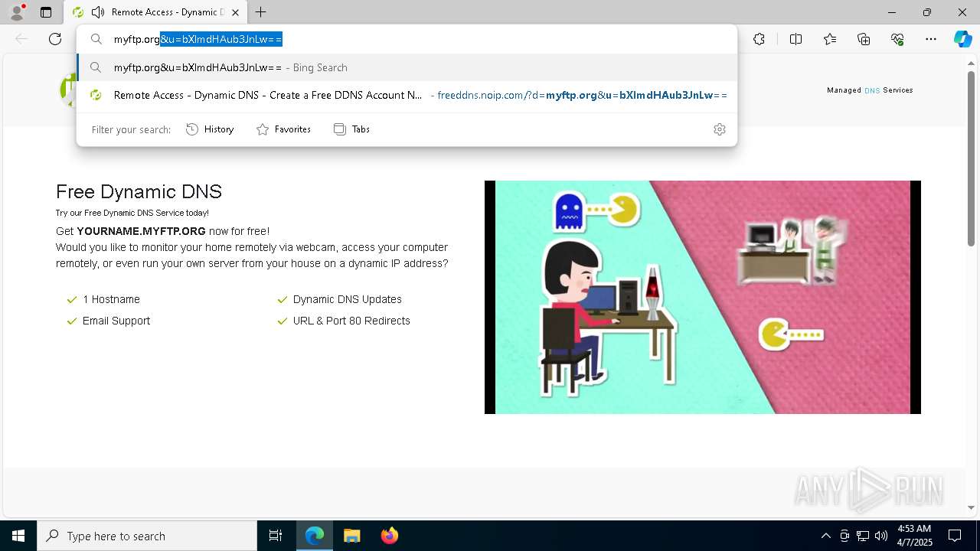The image size is (980, 551).
Task: Click the YOURNAME.MYFTP.ORG text
Action: point(141,231)
